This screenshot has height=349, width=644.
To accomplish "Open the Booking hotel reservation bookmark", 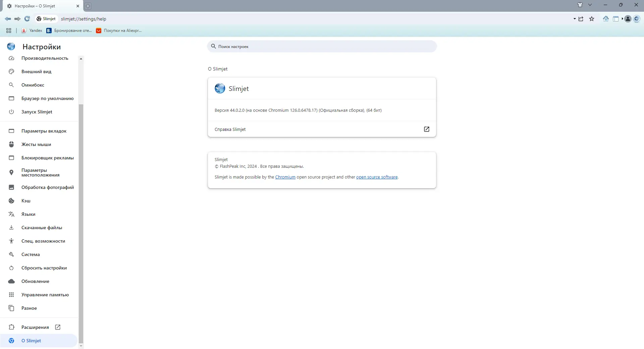I will [69, 31].
